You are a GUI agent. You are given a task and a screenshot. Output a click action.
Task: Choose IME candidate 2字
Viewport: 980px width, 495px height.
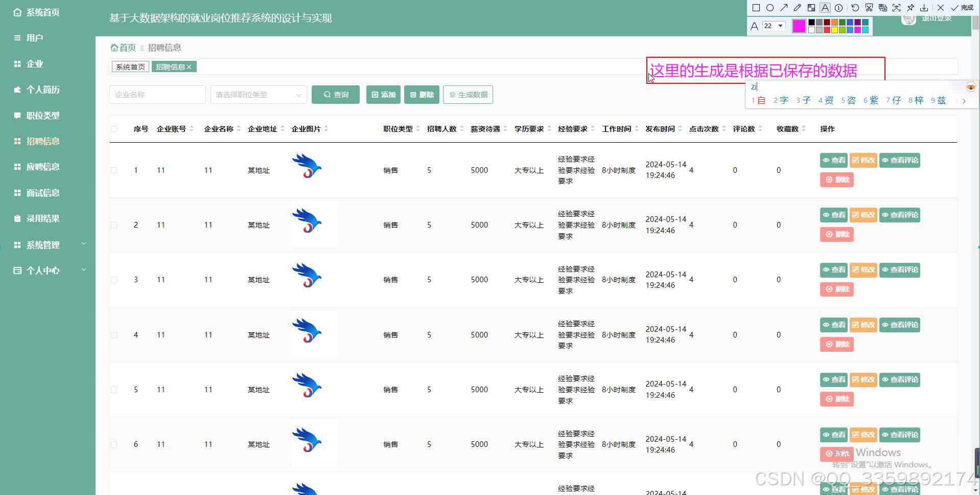[x=781, y=100]
